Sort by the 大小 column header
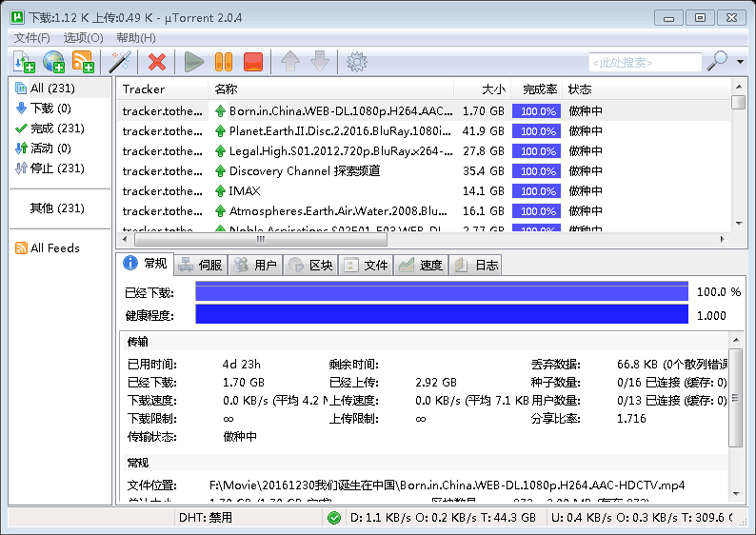Screen dimensions: 756x535 pyautogui.click(x=482, y=89)
